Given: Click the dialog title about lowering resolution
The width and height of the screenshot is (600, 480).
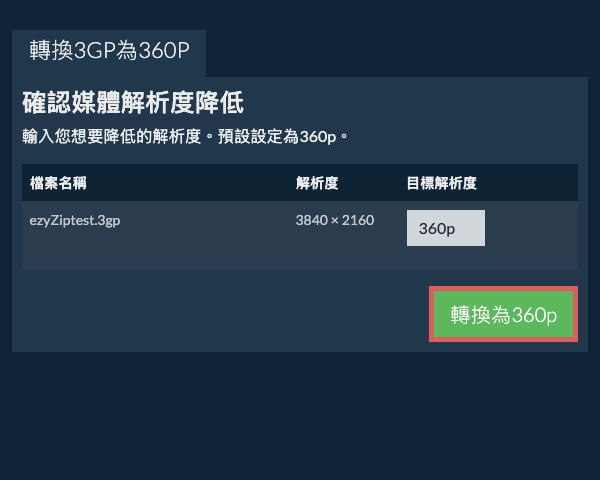Looking at the screenshot, I should click(133, 103).
